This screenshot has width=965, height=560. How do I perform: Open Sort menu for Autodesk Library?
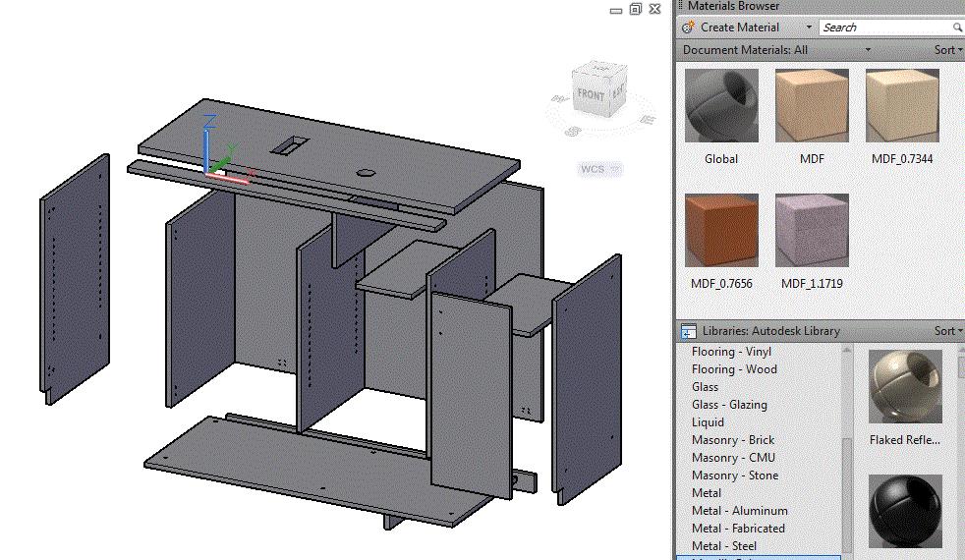coord(947,331)
